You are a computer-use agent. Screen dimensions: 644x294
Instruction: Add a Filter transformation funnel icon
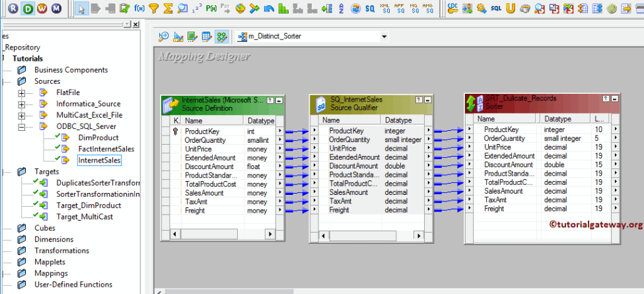pyautogui.click(x=154, y=8)
